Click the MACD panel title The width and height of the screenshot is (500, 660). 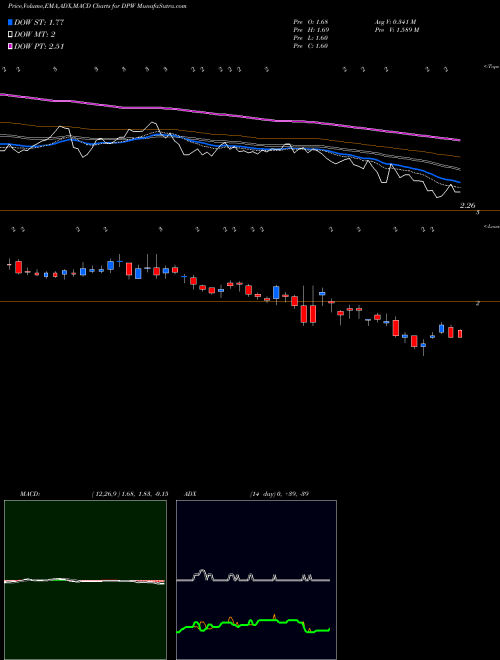[x=29, y=494]
